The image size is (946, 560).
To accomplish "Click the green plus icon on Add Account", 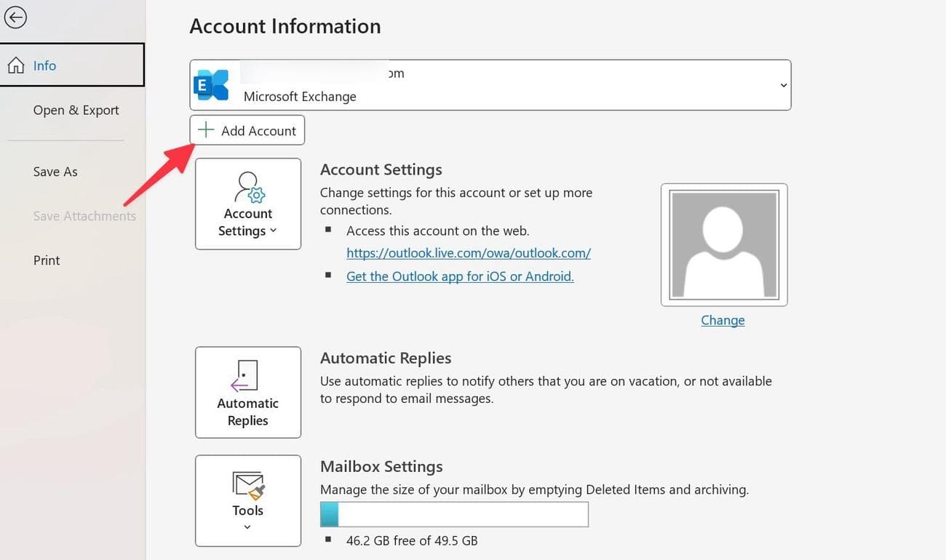I will point(207,131).
